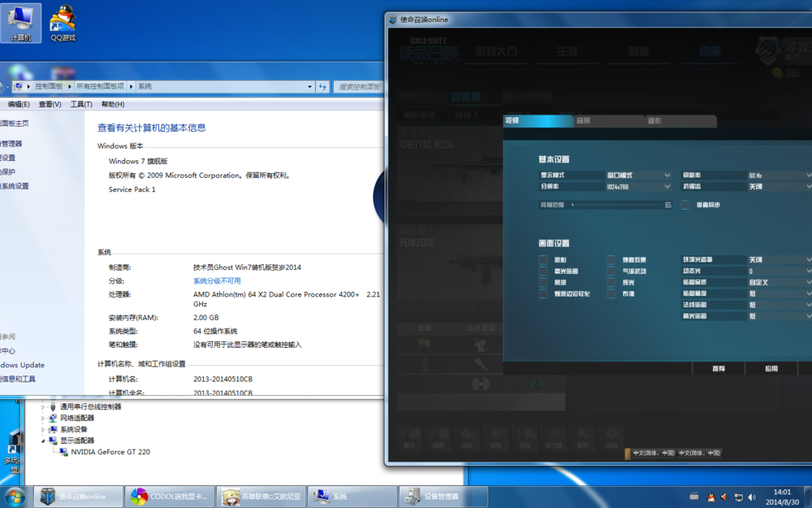Screen dimensions: 812x508
Task: Open the 贴图精度 dropdown showing 低
Action: pos(780,294)
